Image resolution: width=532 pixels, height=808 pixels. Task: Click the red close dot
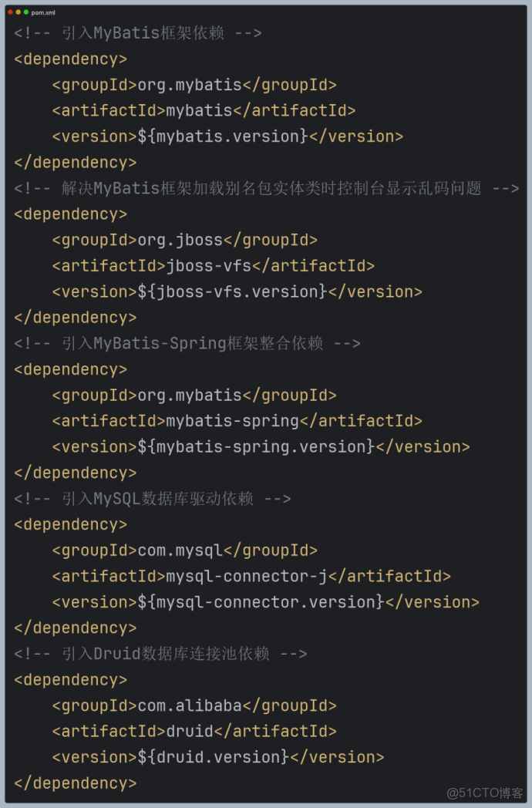pos(11,12)
